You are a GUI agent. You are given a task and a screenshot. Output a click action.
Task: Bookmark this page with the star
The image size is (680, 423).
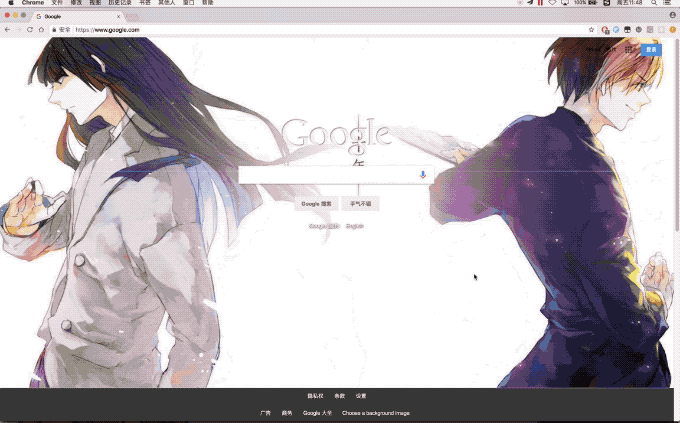[x=591, y=30]
